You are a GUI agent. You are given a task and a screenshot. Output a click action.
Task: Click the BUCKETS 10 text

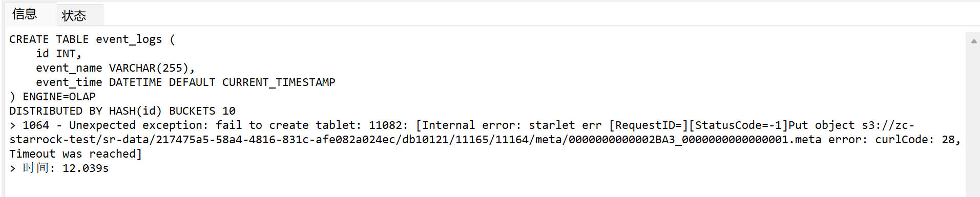point(202,111)
